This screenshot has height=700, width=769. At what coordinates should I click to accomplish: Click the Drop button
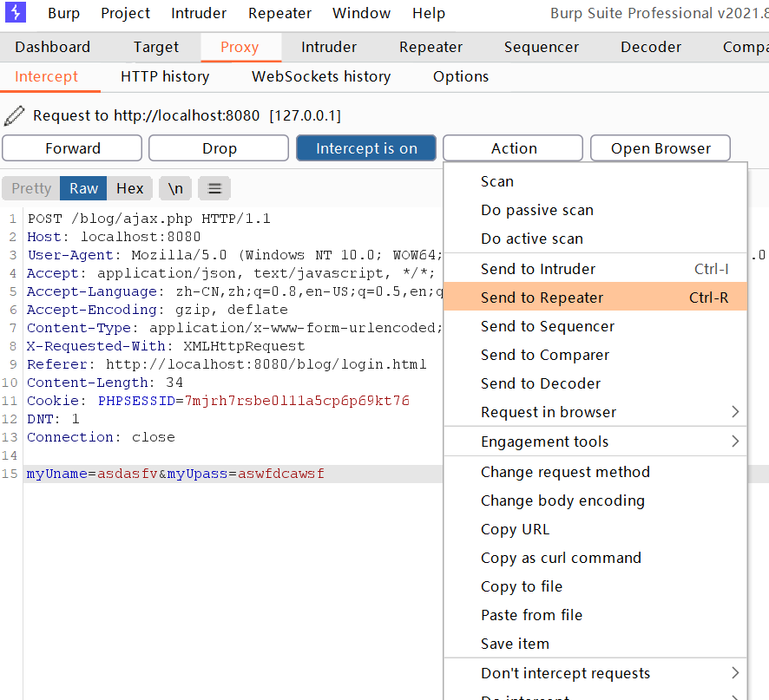pyautogui.click(x=219, y=148)
